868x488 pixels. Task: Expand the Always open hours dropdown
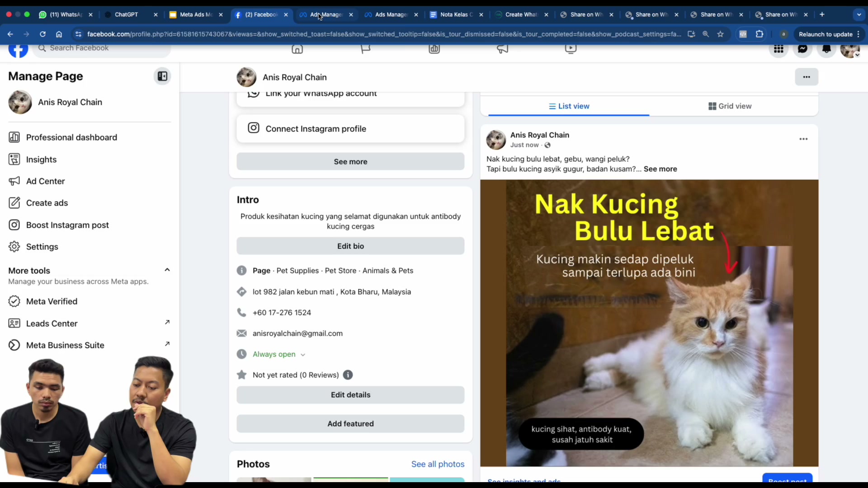[x=303, y=355]
